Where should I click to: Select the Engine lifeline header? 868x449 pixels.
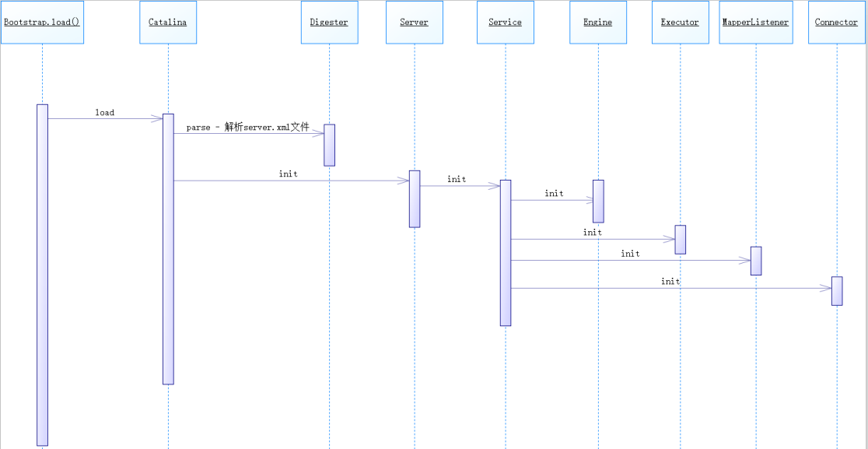coord(598,22)
